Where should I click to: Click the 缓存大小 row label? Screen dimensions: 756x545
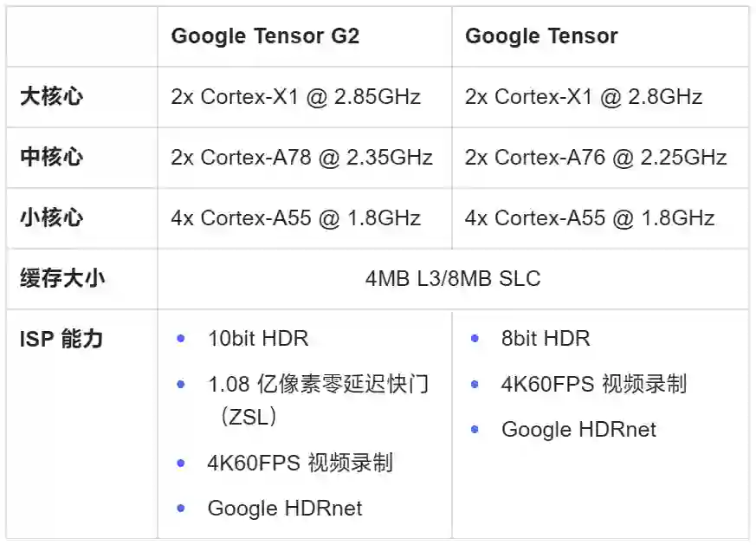[63, 279]
